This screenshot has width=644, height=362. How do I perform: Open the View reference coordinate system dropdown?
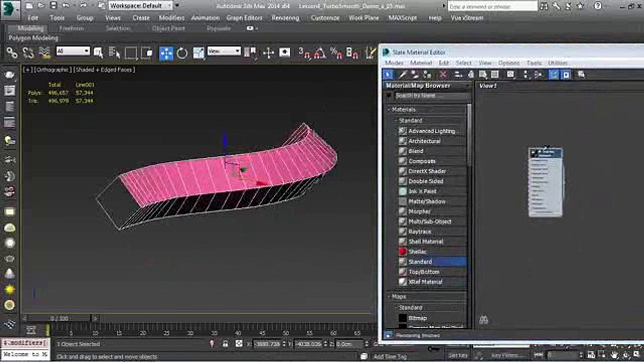224,51
